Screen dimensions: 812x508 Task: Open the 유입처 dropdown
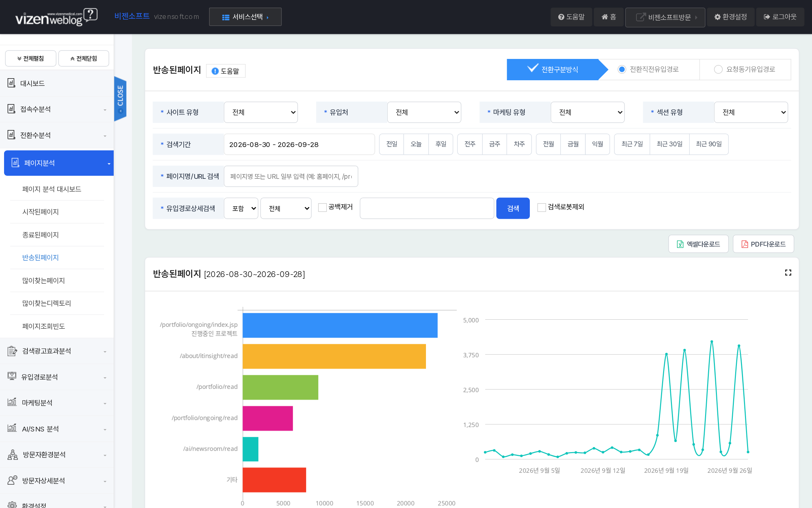click(424, 112)
